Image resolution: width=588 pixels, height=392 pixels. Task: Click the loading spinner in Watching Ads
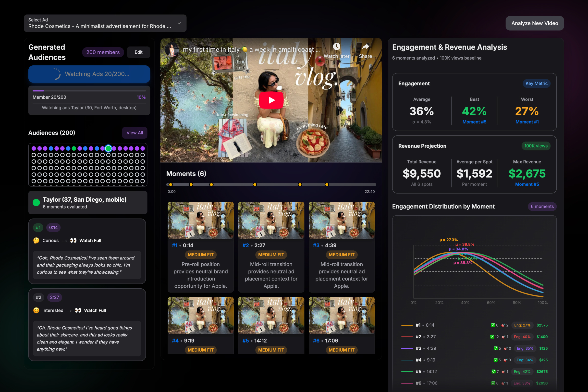pos(57,74)
